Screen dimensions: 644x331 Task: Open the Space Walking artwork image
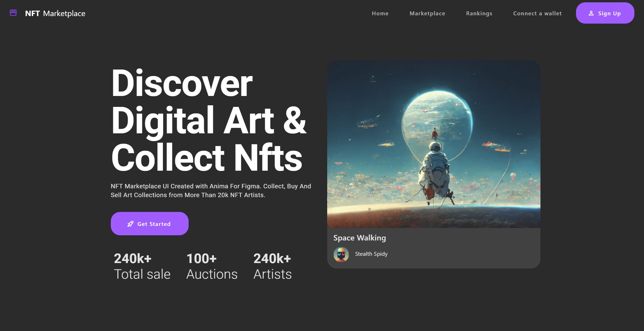tap(434, 144)
